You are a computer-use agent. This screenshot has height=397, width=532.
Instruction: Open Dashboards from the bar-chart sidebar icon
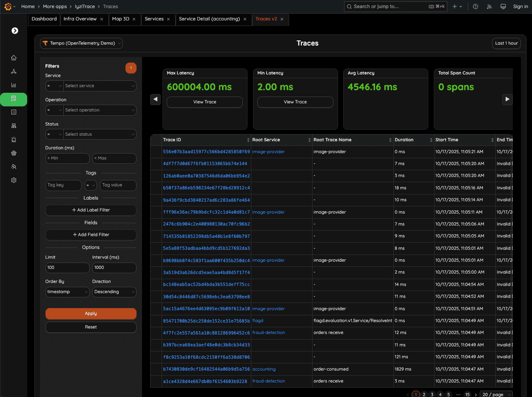point(14,85)
